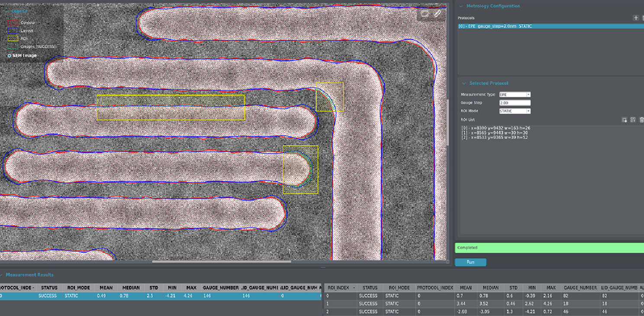The height and width of the screenshot is (316, 644).
Task: Collapse the Selected Protocol section
Action: 464,83
